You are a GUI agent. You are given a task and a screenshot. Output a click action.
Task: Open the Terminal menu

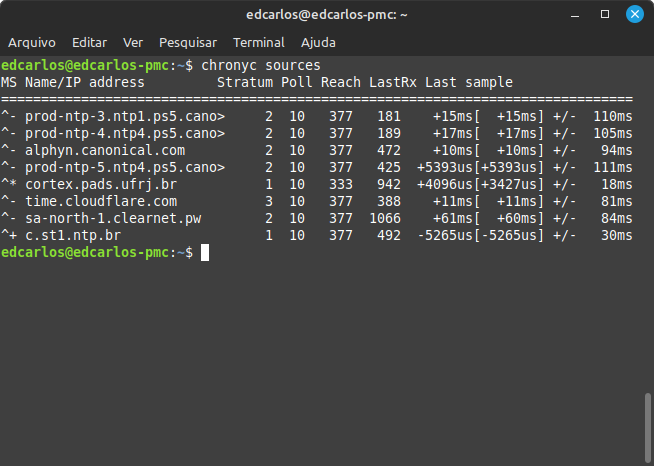[259, 43]
